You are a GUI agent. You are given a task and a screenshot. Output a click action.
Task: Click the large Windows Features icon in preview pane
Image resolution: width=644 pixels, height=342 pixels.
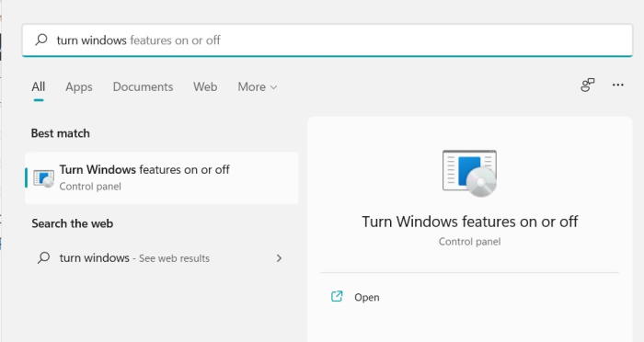pyautogui.click(x=469, y=173)
